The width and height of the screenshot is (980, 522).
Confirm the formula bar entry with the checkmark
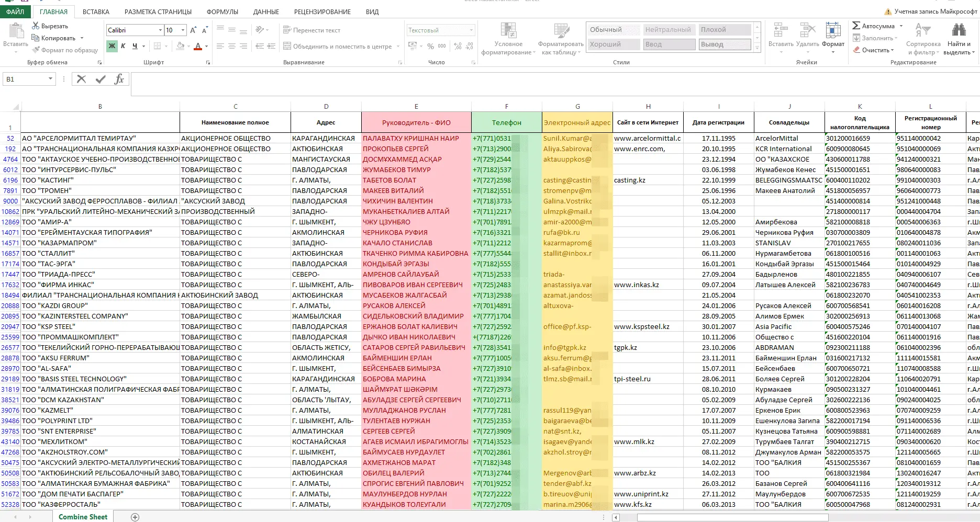101,79
